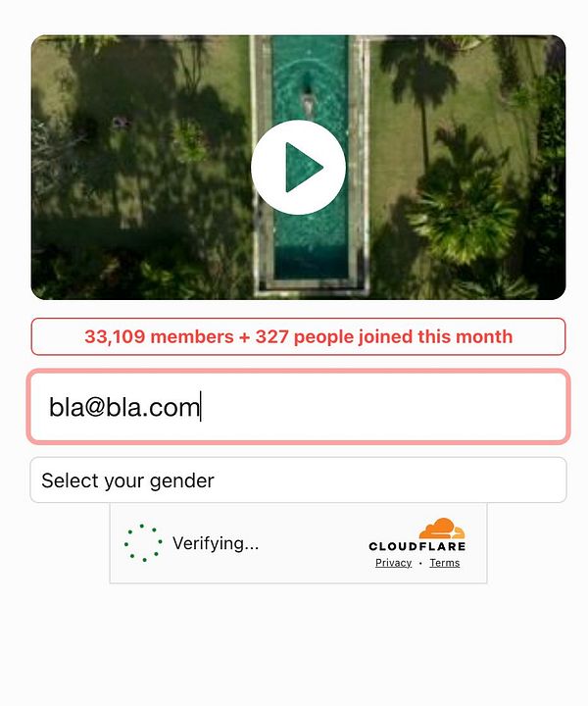Select the members count banner

(298, 336)
